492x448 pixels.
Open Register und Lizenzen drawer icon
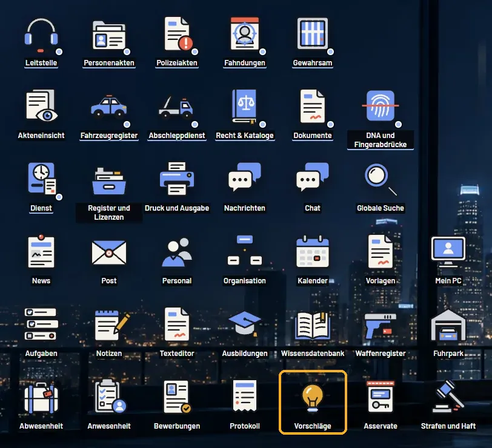[109, 181]
